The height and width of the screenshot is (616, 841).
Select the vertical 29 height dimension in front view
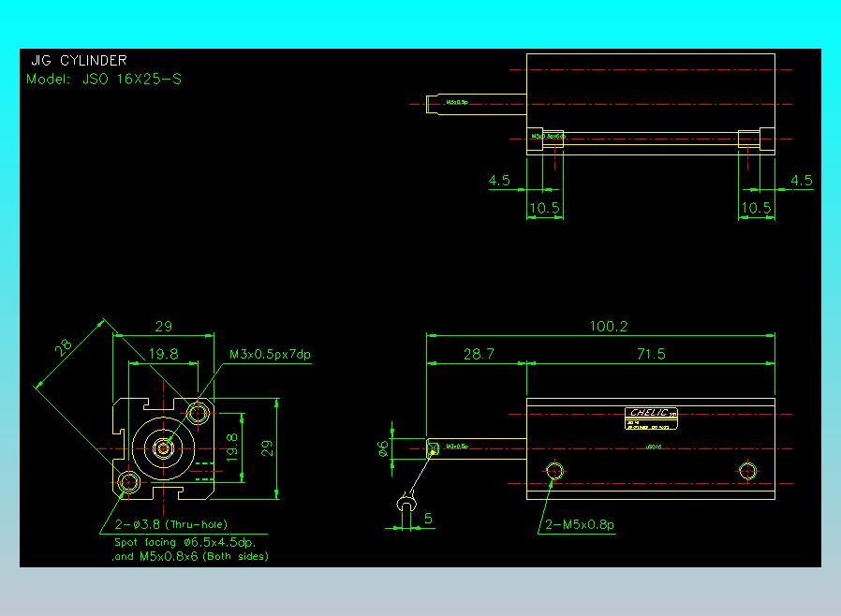point(268,448)
